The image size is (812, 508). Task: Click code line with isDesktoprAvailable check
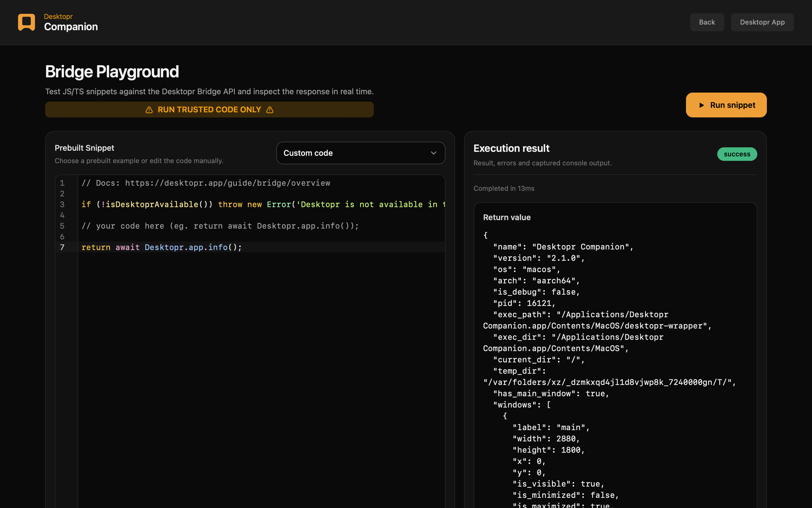(263, 204)
